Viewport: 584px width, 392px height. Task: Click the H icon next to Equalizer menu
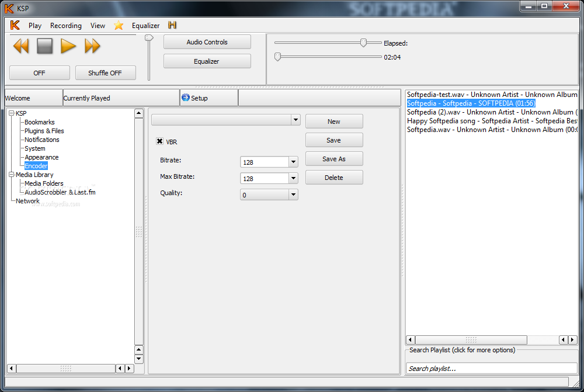coord(172,25)
